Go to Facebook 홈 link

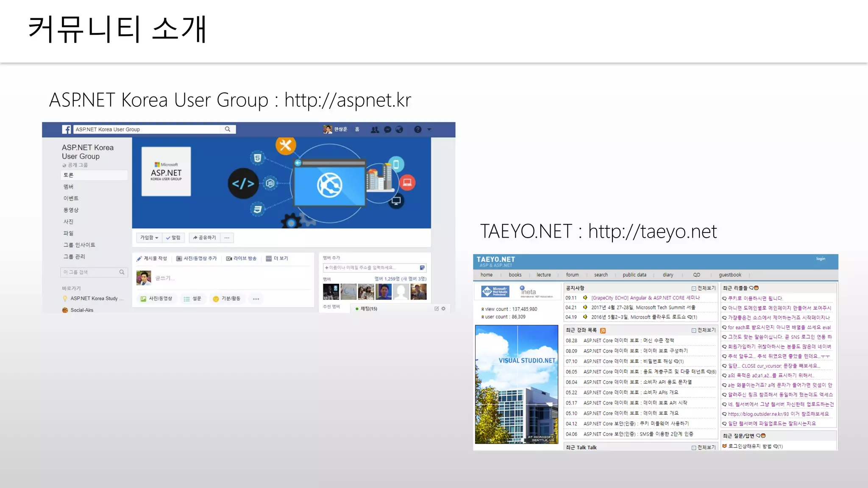(x=357, y=129)
